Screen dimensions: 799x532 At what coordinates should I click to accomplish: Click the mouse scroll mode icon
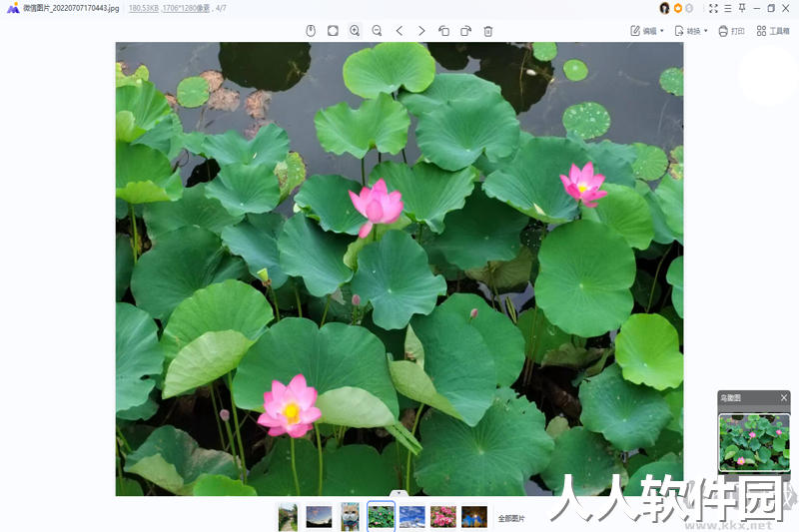tap(311, 31)
